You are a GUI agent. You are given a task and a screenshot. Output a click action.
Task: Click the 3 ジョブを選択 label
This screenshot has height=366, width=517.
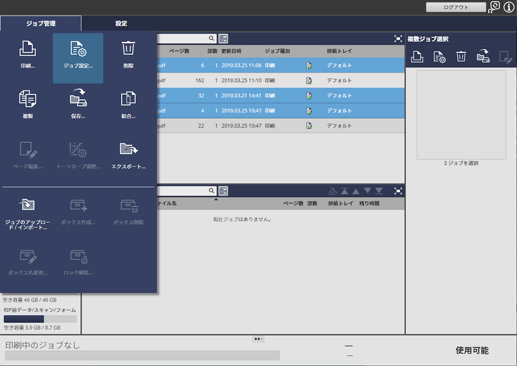461,163
